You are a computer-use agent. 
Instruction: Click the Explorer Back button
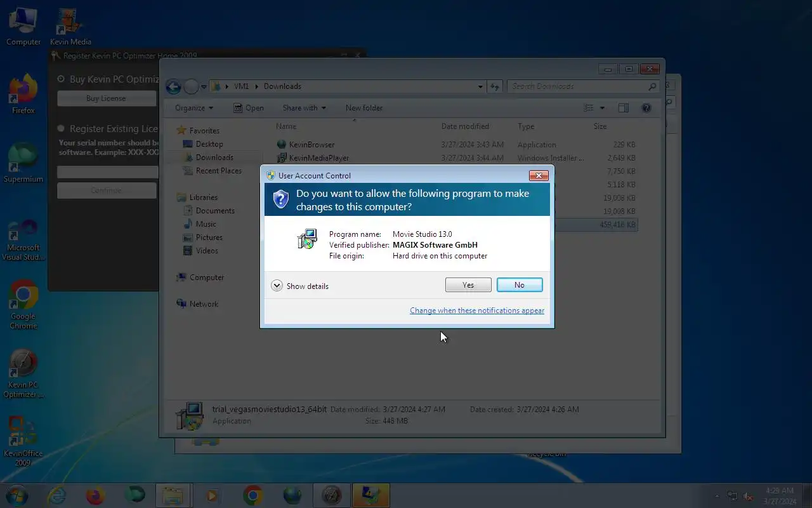tap(173, 87)
